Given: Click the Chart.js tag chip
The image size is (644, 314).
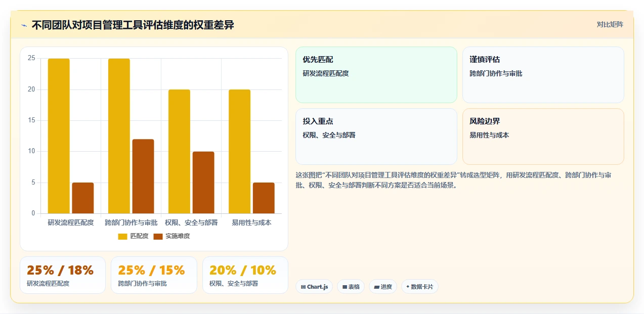Looking at the screenshot, I should (314, 287).
